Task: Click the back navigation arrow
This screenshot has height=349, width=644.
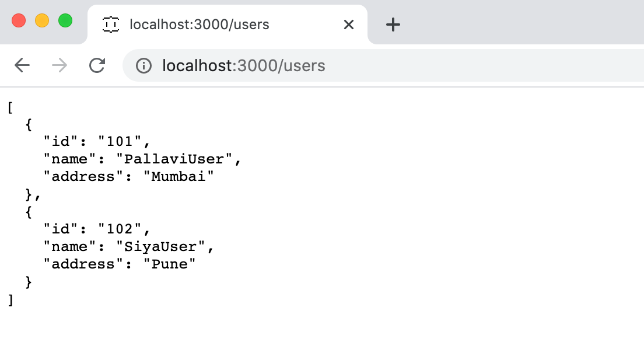Action: 22,65
